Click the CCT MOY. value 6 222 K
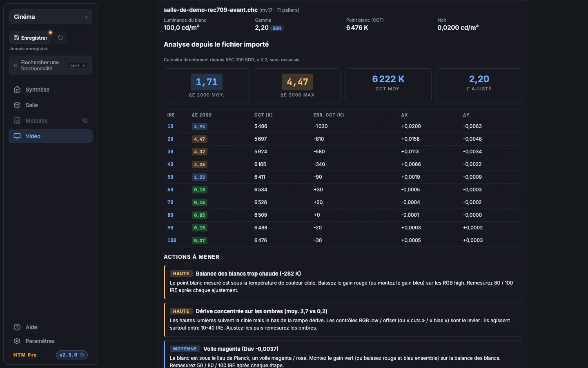This screenshot has width=588, height=368. point(388,79)
